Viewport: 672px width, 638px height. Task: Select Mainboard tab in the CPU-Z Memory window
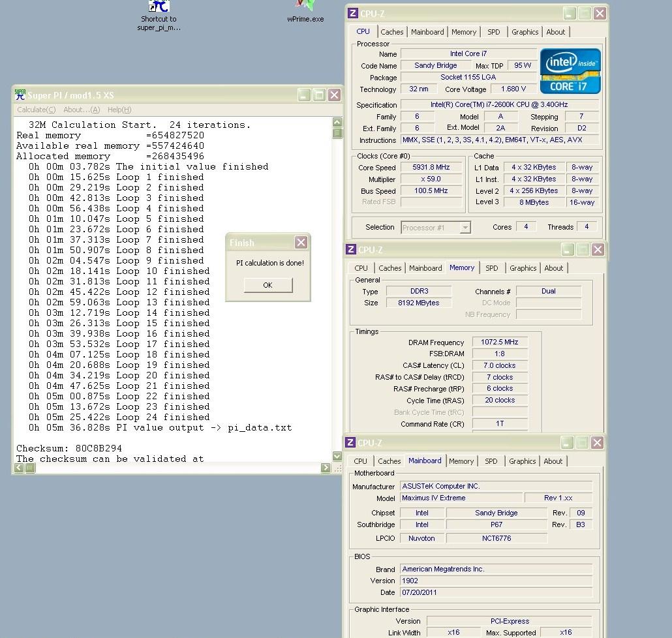(425, 268)
